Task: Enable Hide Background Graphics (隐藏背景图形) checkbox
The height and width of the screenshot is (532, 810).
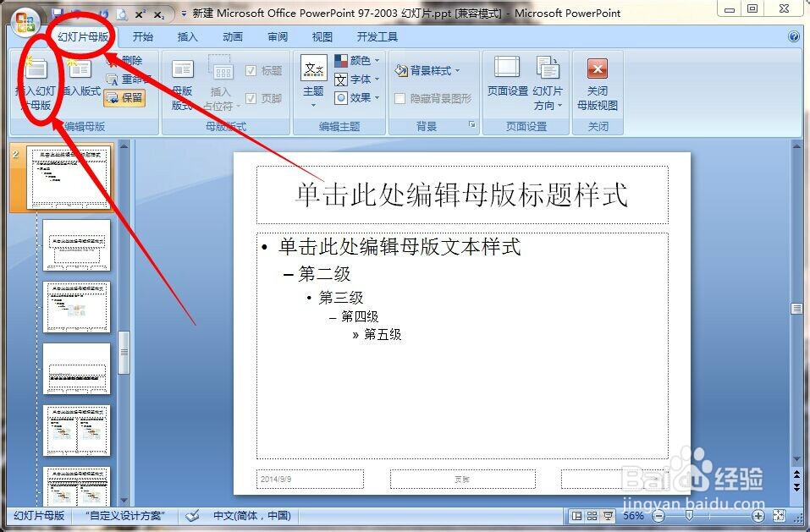Action: (399, 97)
